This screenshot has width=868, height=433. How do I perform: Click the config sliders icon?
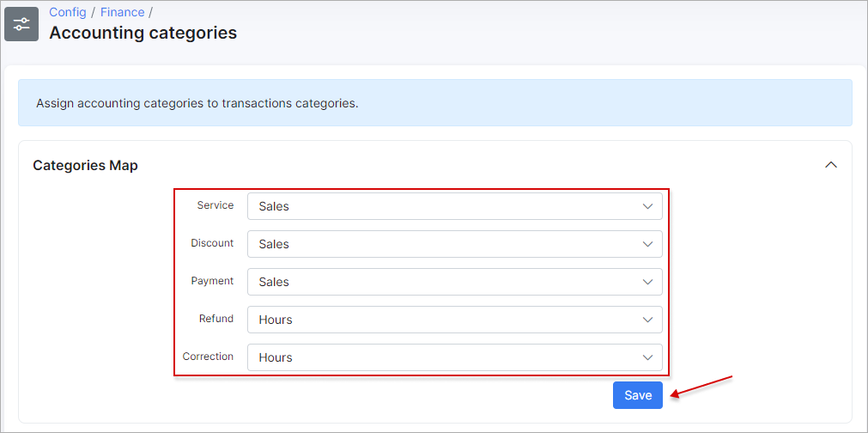(x=21, y=24)
